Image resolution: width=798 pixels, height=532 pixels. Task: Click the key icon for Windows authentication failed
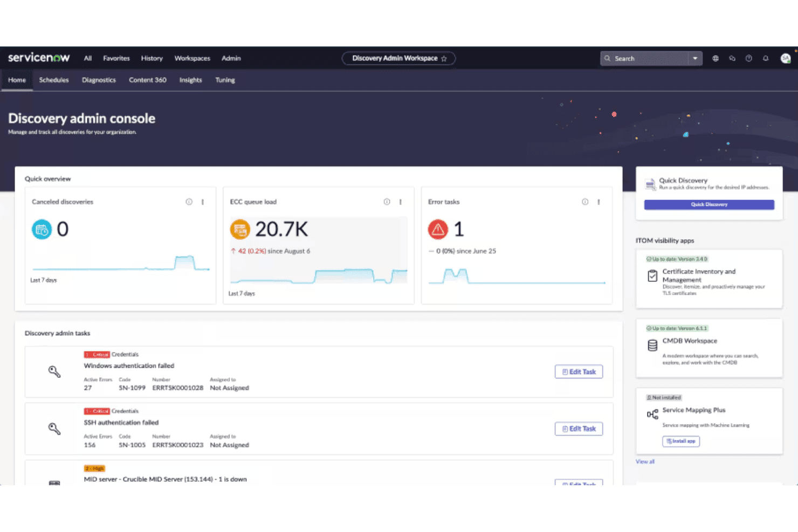click(54, 371)
